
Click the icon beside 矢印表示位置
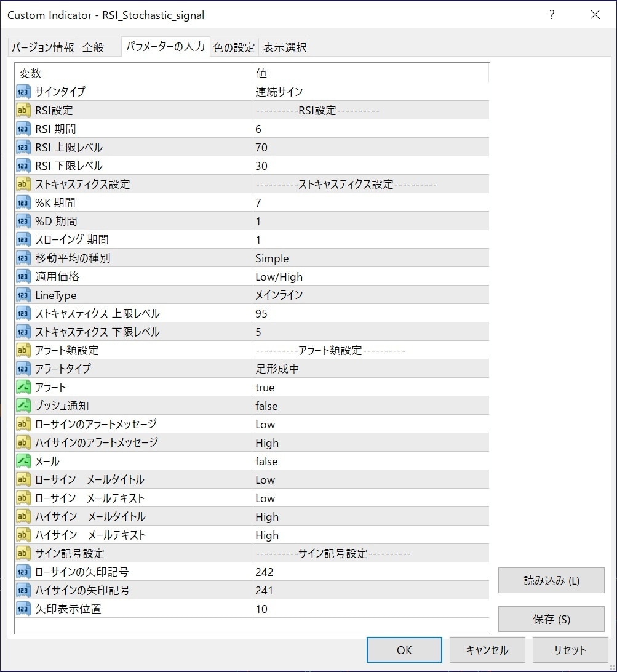23,609
